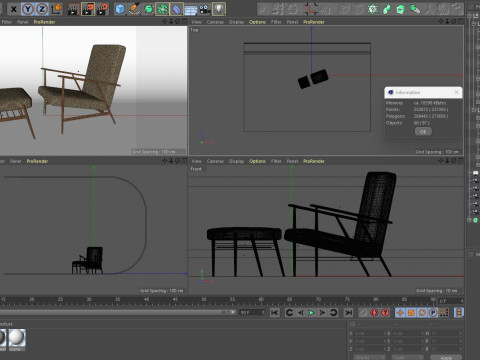This screenshot has width=480, height=360.
Task: Open Panel menu in Front viewport
Action: 292,161
